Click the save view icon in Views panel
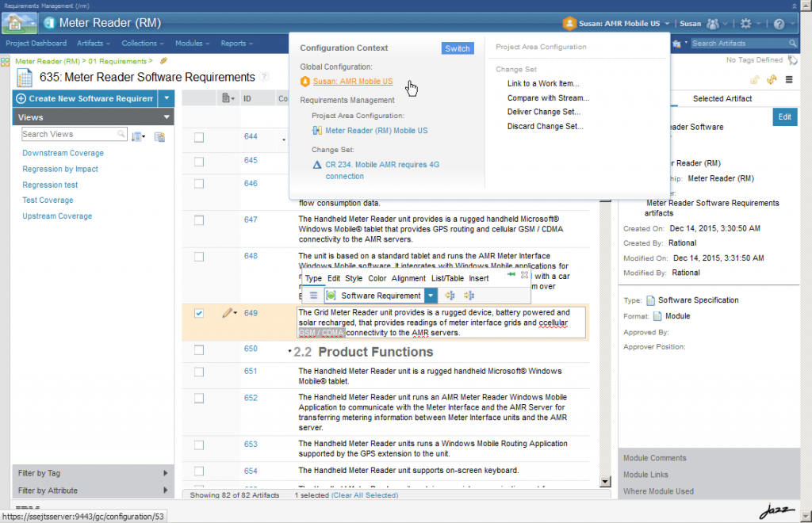Viewport: 812px width, 523px height. (x=159, y=136)
